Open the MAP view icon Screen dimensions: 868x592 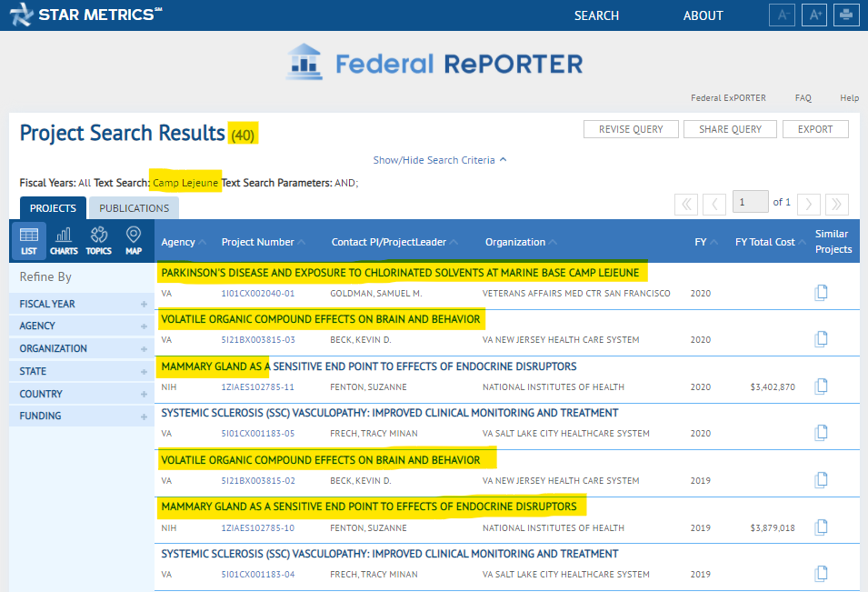(x=134, y=241)
